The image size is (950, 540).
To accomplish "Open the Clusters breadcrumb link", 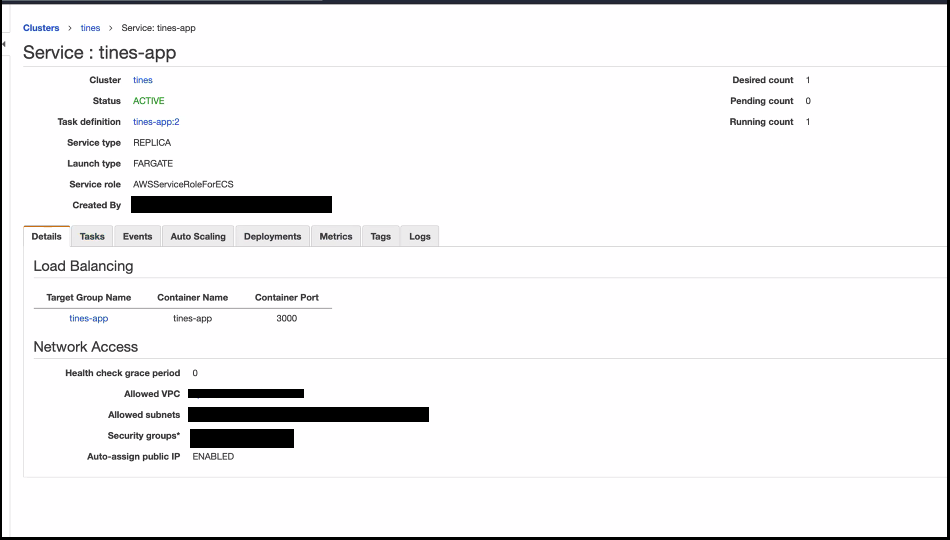I will point(41,28).
